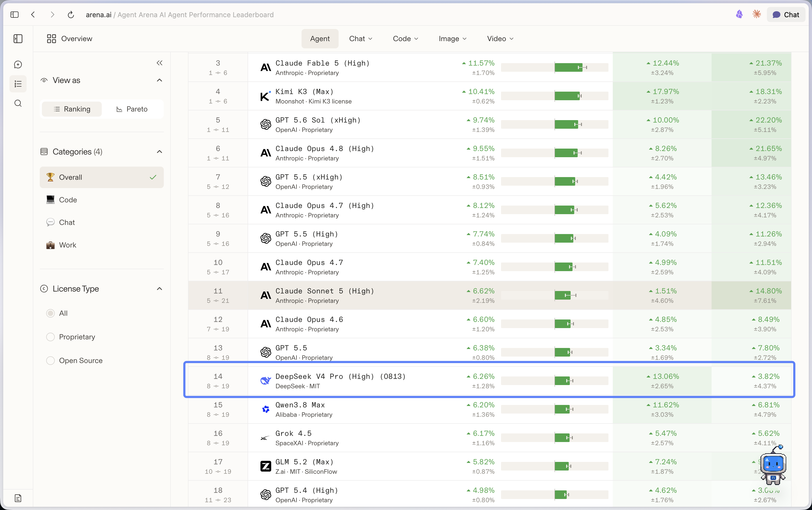This screenshot has width=812, height=510.
Task: Click the 14.80% cell for Claude Sonnet 5
Action: click(x=751, y=296)
